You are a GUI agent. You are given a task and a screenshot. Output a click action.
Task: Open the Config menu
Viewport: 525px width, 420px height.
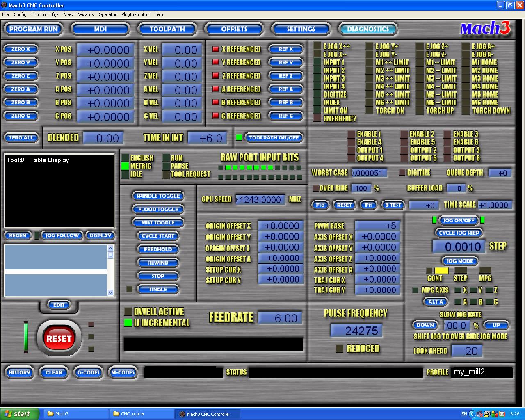[x=20, y=14]
